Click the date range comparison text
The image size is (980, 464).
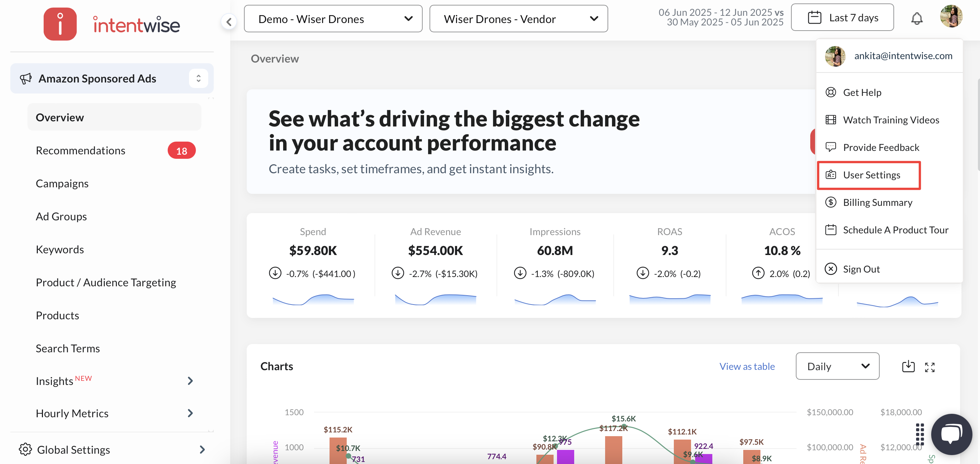pyautogui.click(x=721, y=18)
